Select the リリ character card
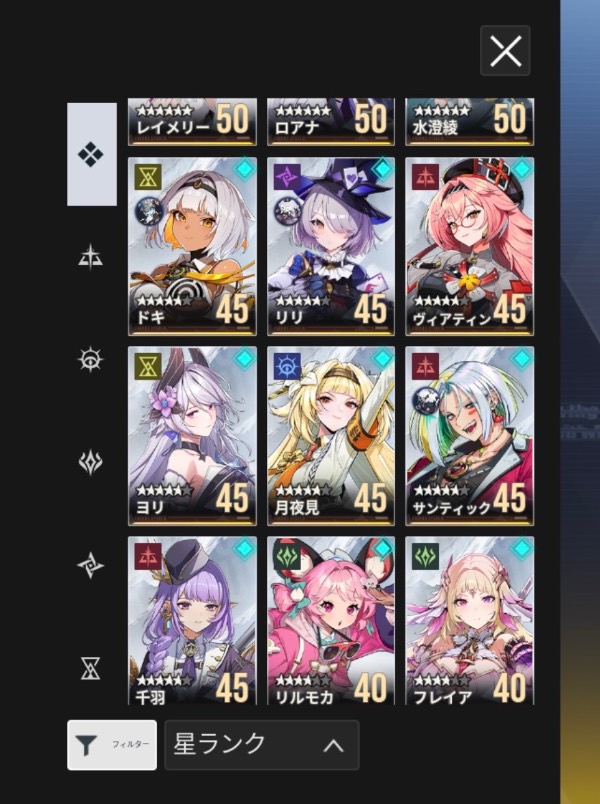Image resolution: width=600 pixels, height=804 pixels. [x=331, y=247]
